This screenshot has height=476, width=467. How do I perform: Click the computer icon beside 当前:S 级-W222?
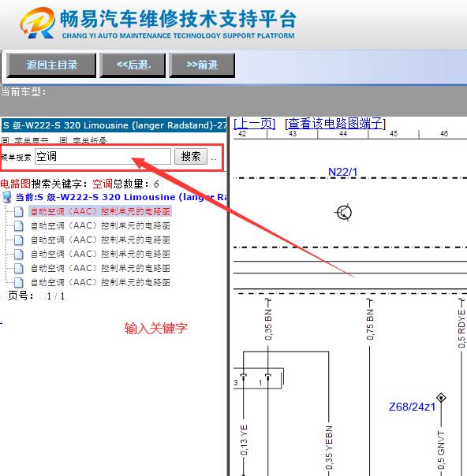point(6,197)
